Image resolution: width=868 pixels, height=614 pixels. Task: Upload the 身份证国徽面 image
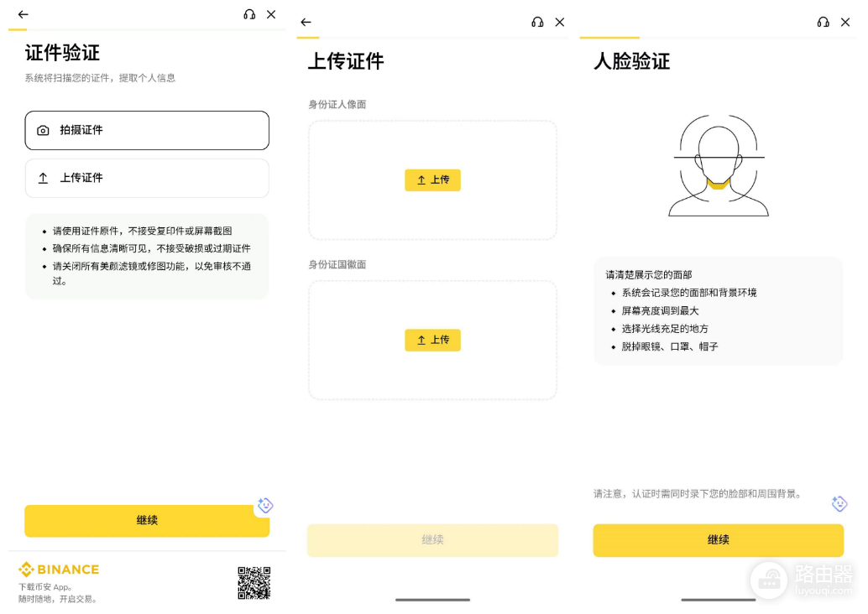(x=432, y=341)
